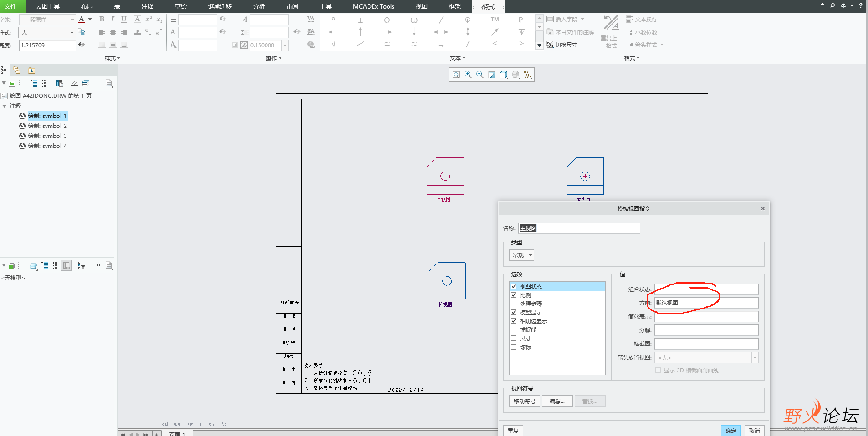The image size is (868, 436).
Task: Toggle the 相切边显示 checkbox
Action: [x=514, y=321]
